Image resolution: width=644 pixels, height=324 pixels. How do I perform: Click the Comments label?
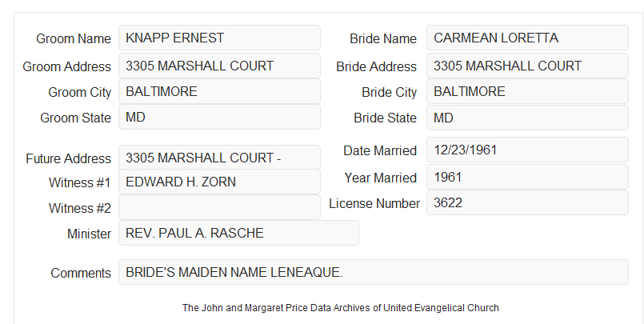[x=81, y=273]
